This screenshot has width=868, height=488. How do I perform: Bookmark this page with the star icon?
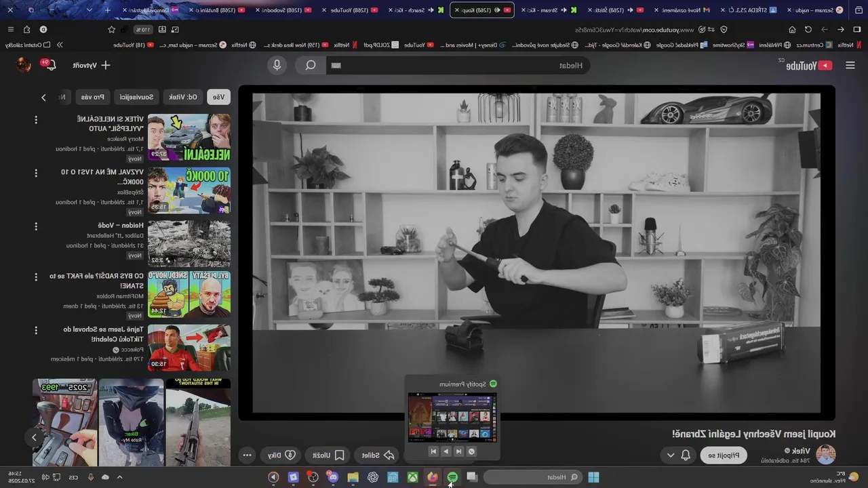coord(111,30)
